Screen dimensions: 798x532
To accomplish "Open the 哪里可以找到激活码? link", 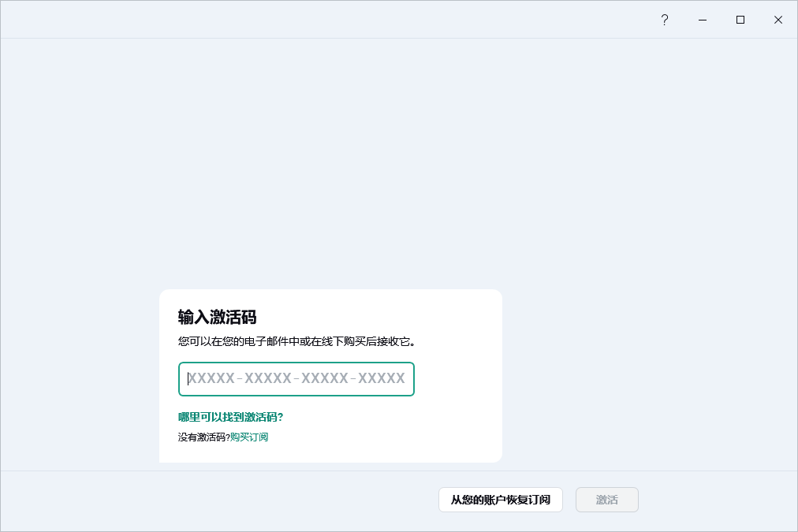I will click(230, 417).
